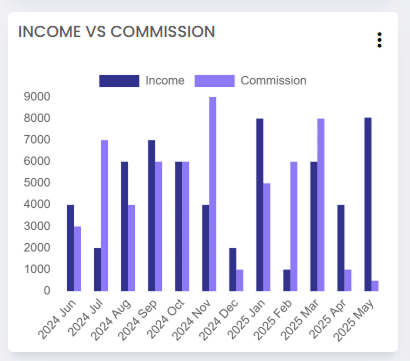The height and width of the screenshot is (361, 410).
Task: Click the dark Income legend color box
Action: [119, 81]
